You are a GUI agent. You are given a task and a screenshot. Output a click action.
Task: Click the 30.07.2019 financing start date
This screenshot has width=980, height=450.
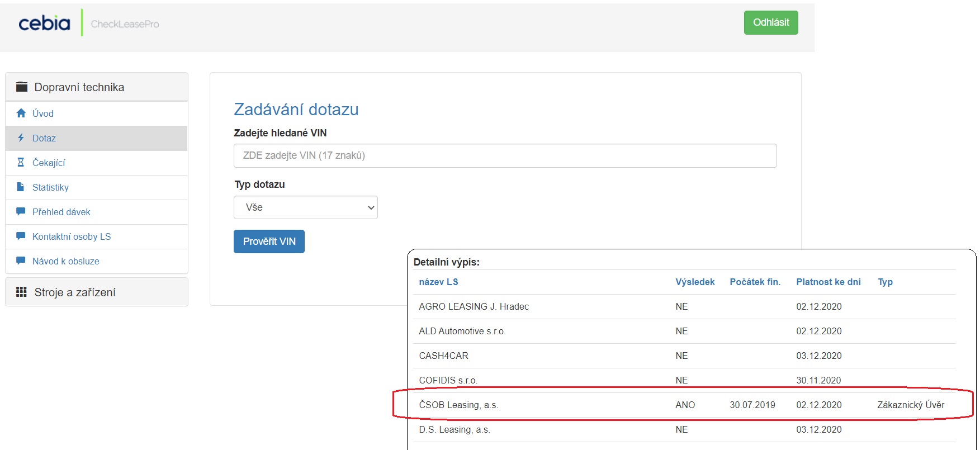click(752, 405)
